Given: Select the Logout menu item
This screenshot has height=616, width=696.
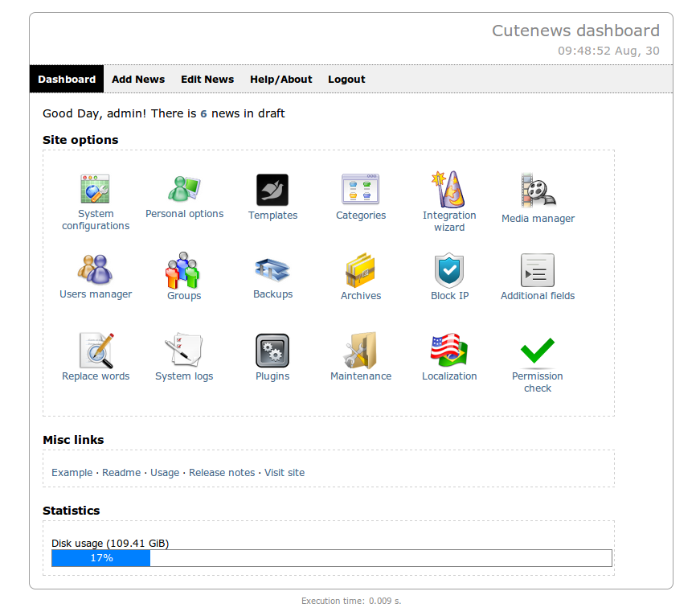Looking at the screenshot, I should pyautogui.click(x=346, y=80).
